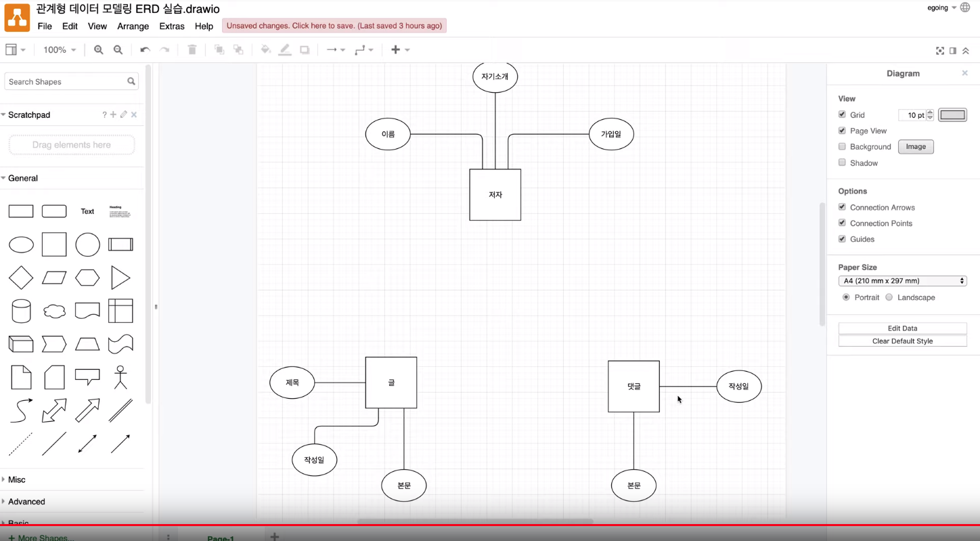980x541 pixels.
Task: Toggle the Guides checkbox
Action: click(x=842, y=239)
